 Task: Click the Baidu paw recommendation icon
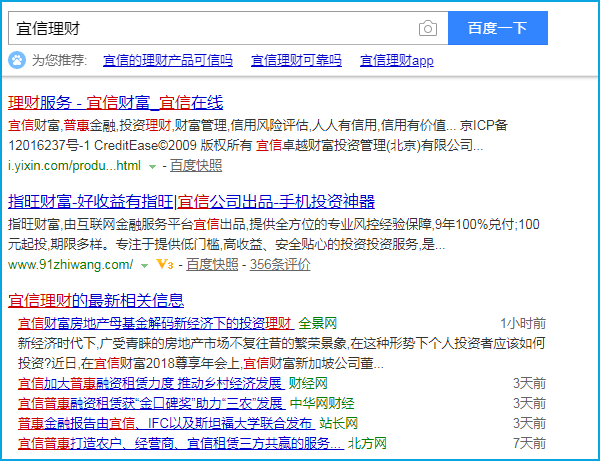[17, 60]
